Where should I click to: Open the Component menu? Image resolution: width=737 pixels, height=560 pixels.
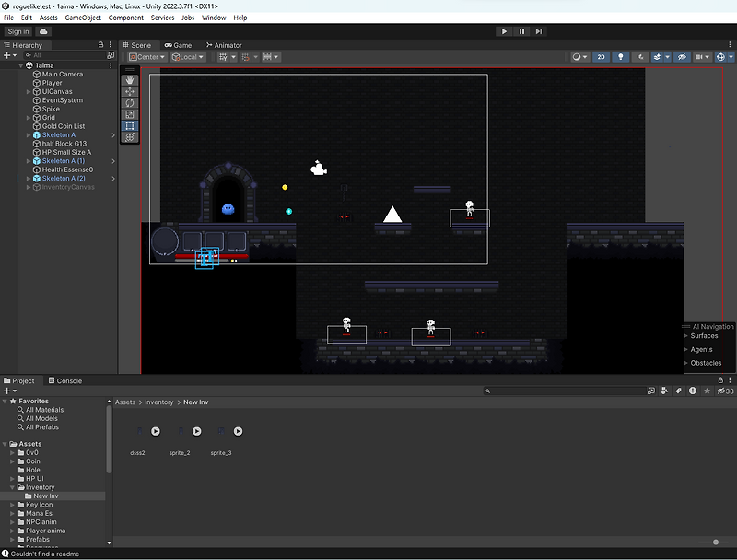click(x=126, y=17)
